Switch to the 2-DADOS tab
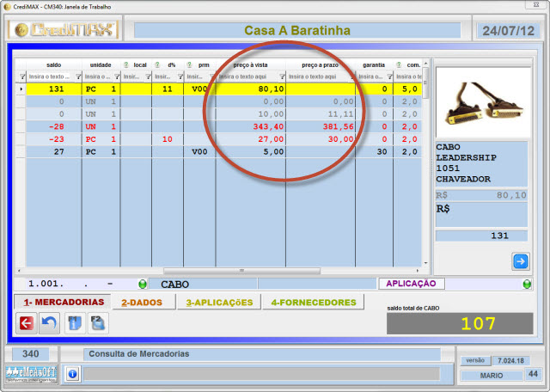550x392 pixels. [142, 303]
